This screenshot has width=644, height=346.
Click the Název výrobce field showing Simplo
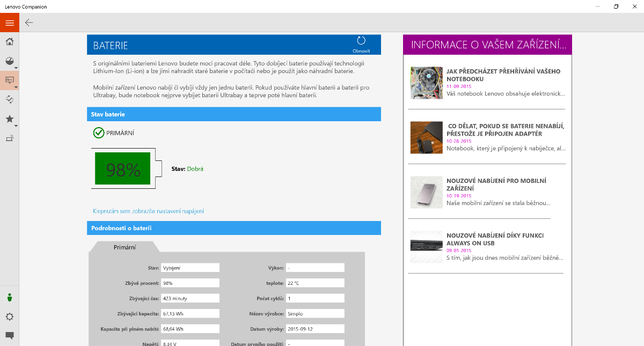314,314
